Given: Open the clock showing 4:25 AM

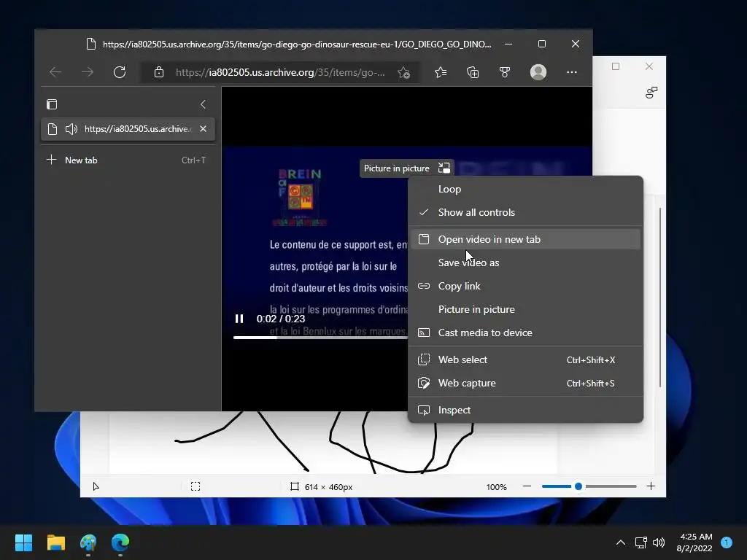Looking at the screenshot, I should click(x=695, y=542).
